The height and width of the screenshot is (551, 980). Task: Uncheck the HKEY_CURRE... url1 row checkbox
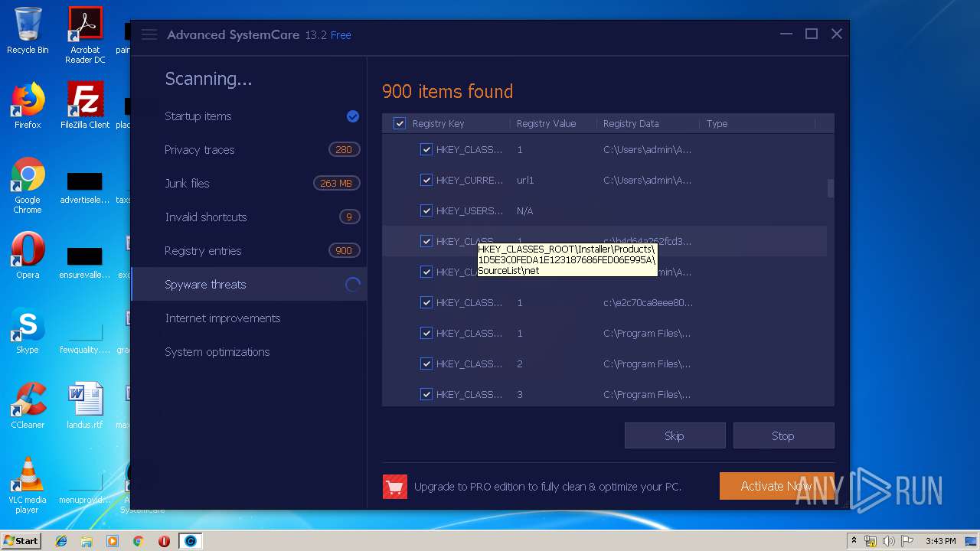pos(426,180)
